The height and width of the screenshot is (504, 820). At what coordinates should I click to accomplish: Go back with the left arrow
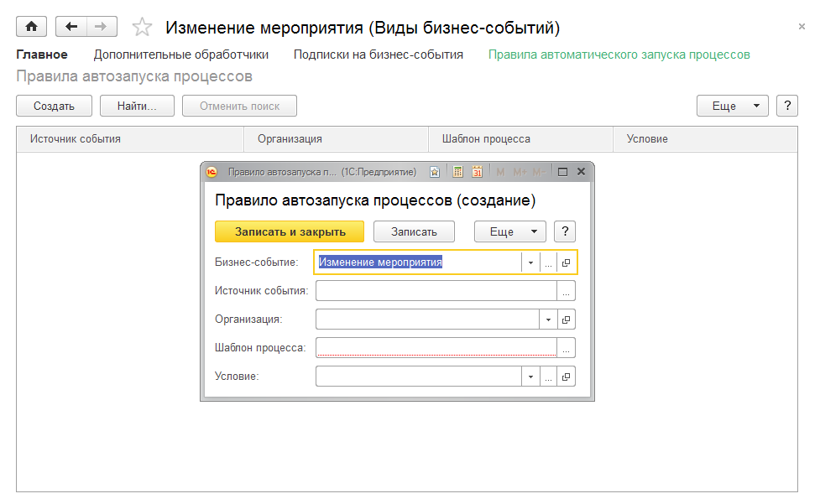coord(71,27)
